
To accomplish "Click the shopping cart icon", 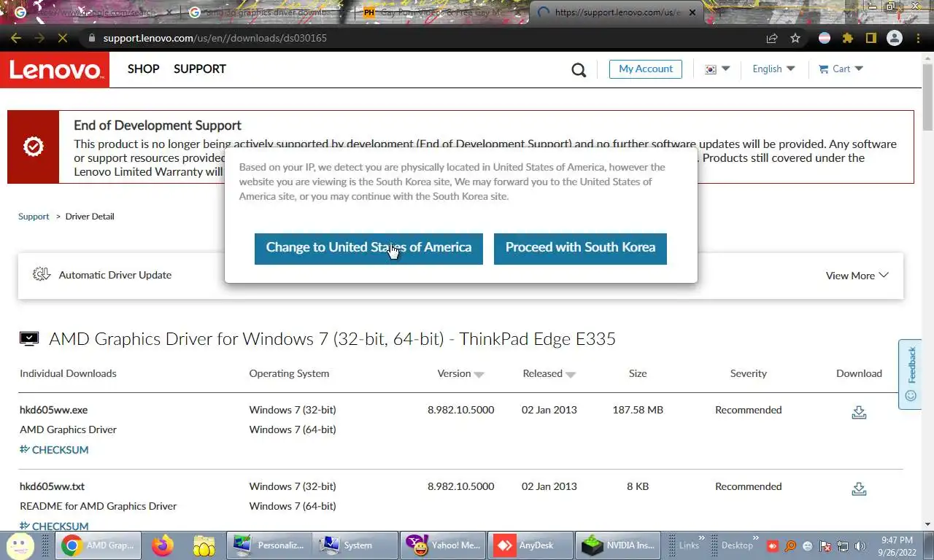I will pyautogui.click(x=823, y=69).
